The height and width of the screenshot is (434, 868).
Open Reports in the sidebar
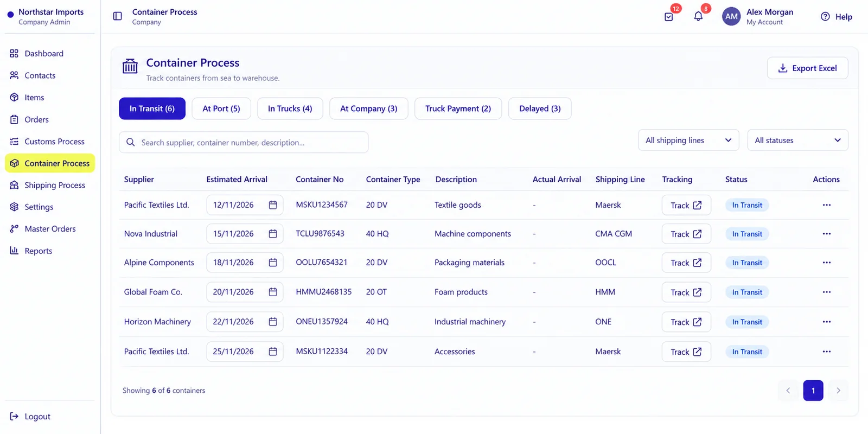click(49, 251)
